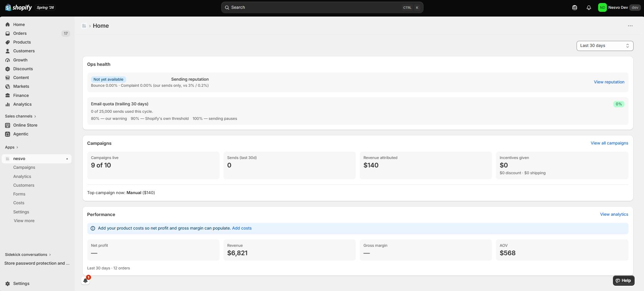Open the notifications bell in top bar
This screenshot has width=644, height=291.
(589, 7)
